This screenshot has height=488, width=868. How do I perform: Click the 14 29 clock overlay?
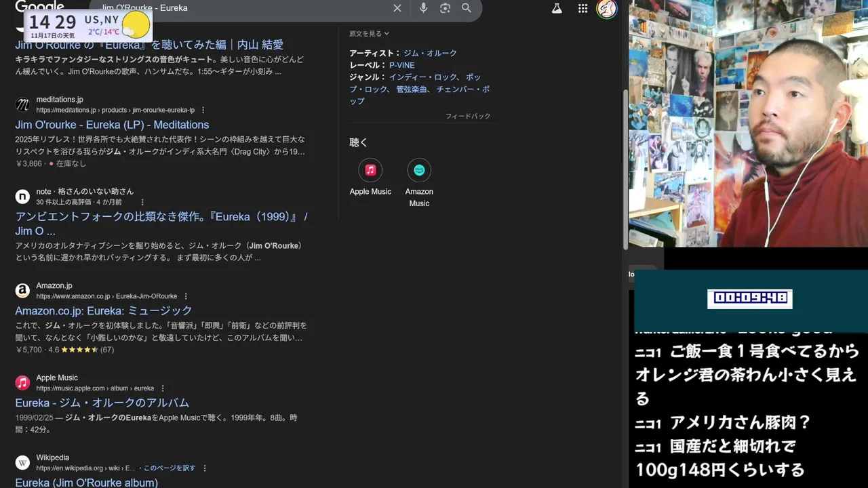(52, 22)
